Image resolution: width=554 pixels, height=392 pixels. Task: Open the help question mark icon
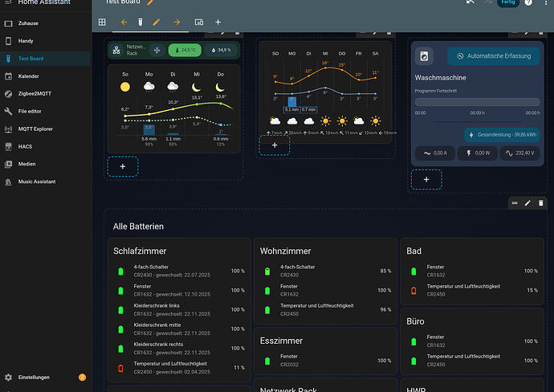(528, 2)
